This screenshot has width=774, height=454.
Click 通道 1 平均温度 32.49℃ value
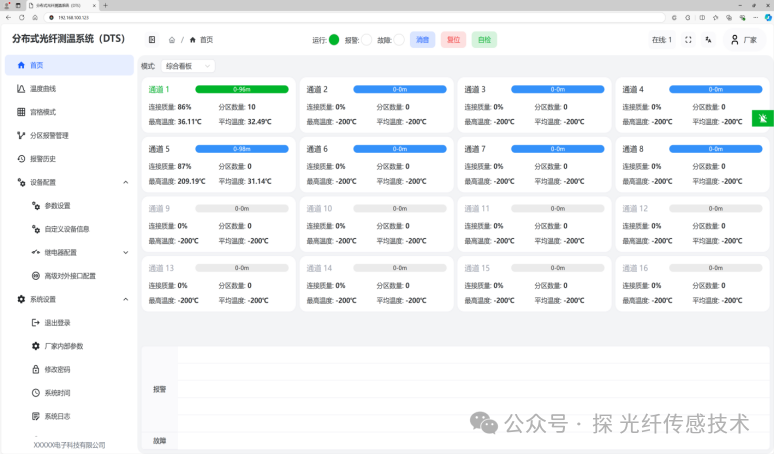(x=260, y=121)
